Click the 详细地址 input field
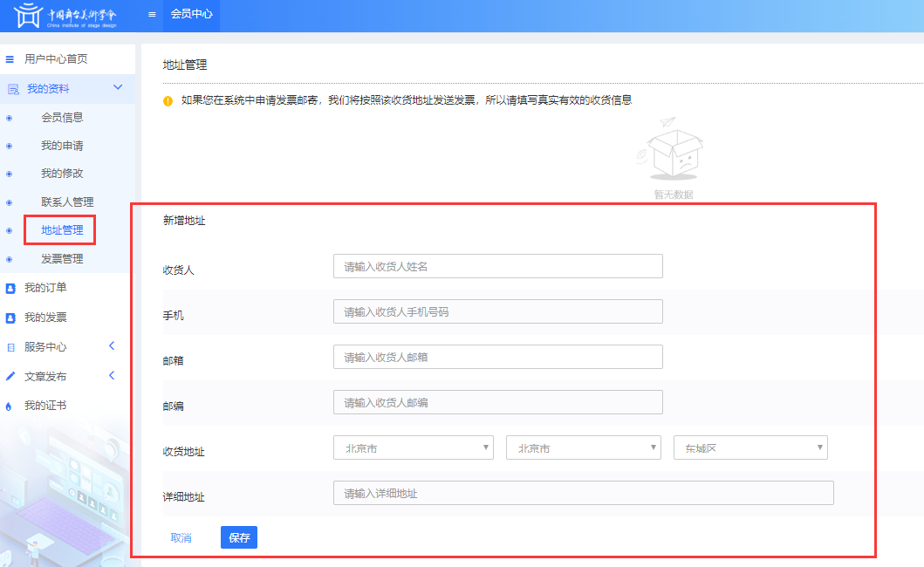 coord(583,493)
